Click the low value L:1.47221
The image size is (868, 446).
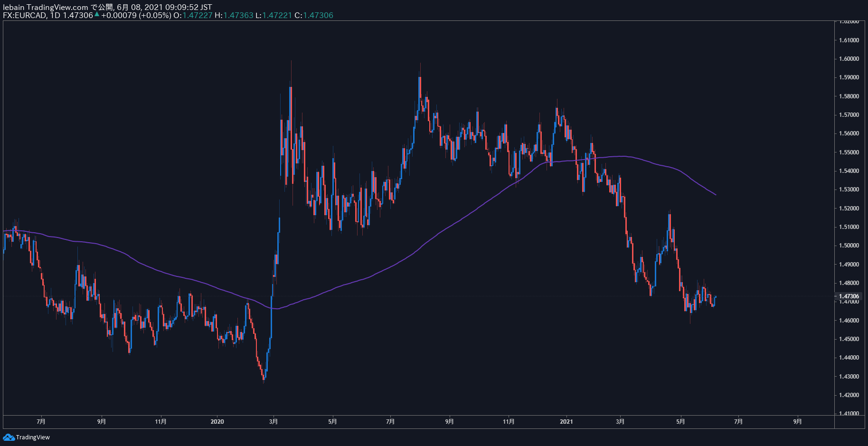[x=274, y=15]
